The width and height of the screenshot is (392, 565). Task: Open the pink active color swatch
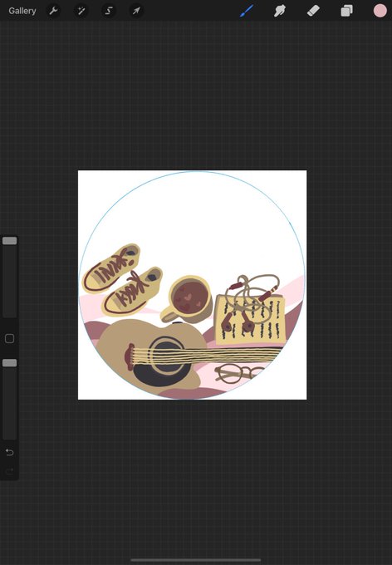pyautogui.click(x=380, y=11)
